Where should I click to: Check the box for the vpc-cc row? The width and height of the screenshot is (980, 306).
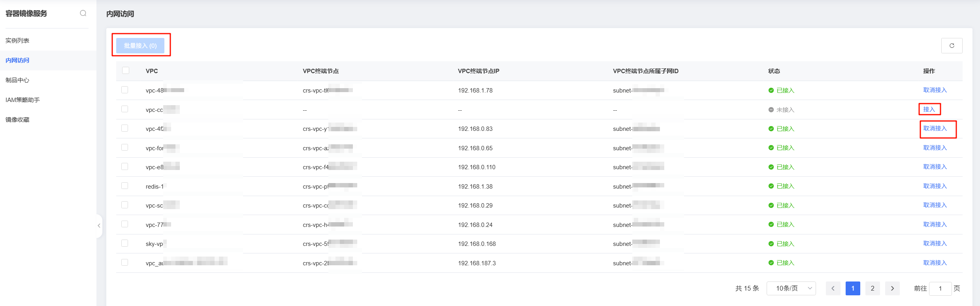pos(125,109)
